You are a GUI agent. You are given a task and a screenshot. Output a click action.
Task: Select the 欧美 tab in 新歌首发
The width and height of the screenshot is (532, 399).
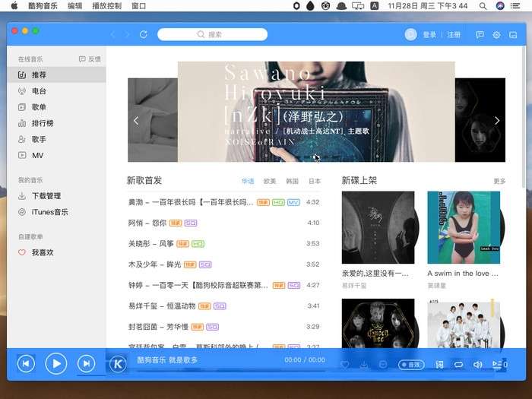click(x=270, y=181)
